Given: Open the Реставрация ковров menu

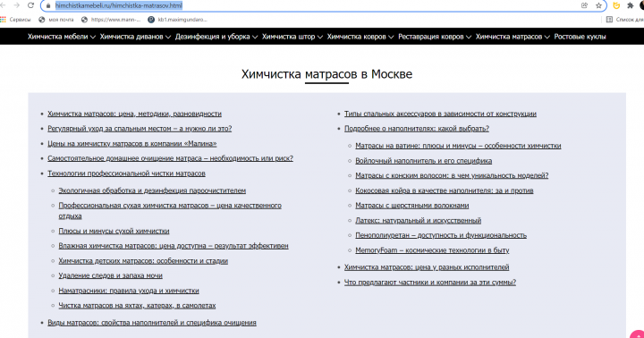Looking at the screenshot, I should tap(435, 37).
